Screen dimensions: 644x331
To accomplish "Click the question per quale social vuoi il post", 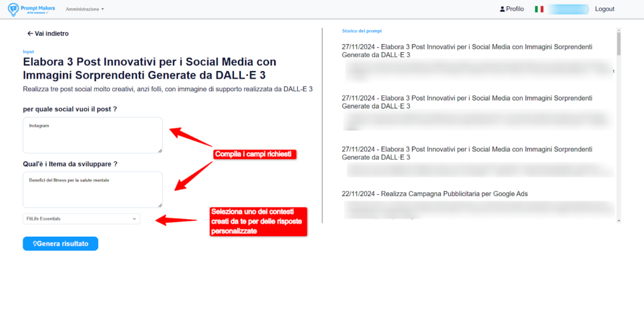I will point(70,109).
